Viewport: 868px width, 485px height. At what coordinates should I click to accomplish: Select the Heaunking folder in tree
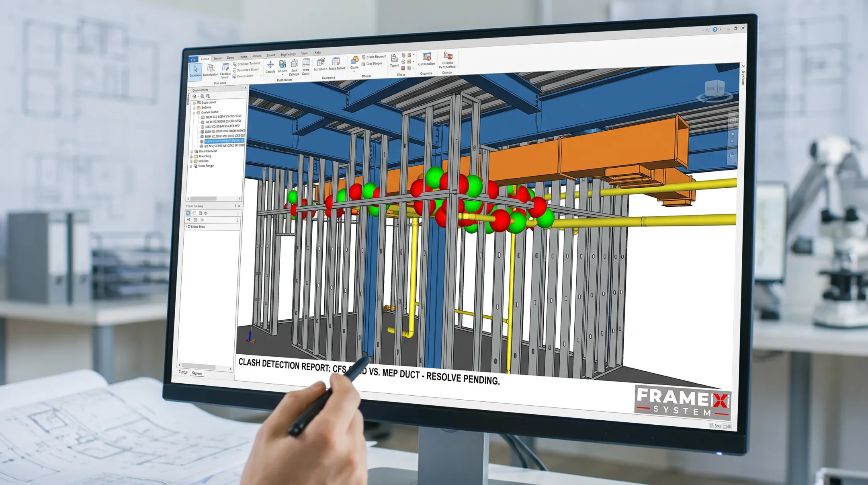[x=202, y=156]
